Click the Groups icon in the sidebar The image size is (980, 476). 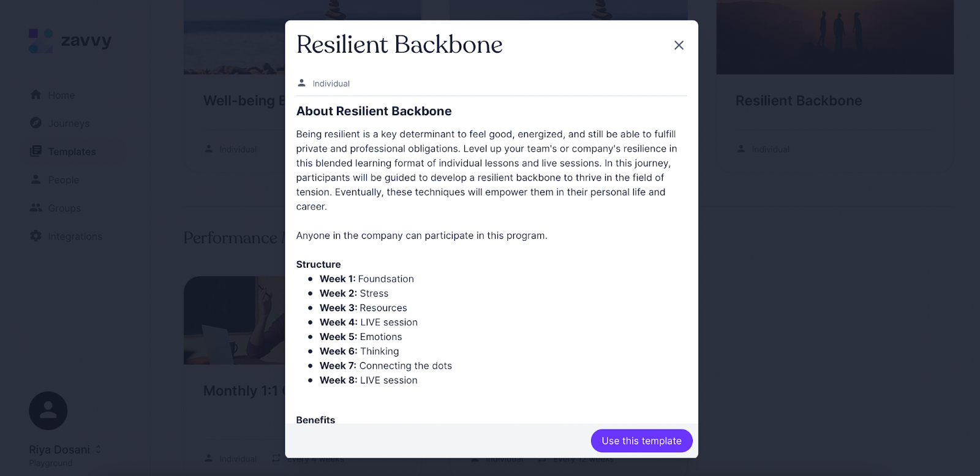(x=36, y=208)
